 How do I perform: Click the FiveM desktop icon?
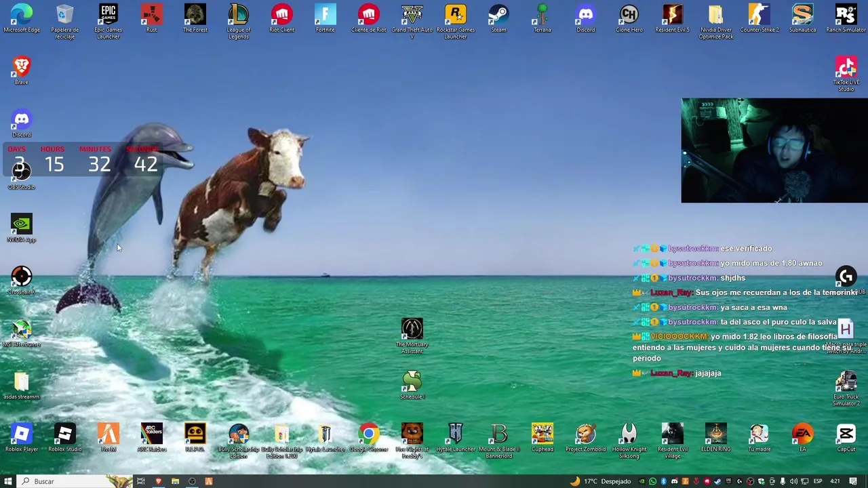coord(108,438)
